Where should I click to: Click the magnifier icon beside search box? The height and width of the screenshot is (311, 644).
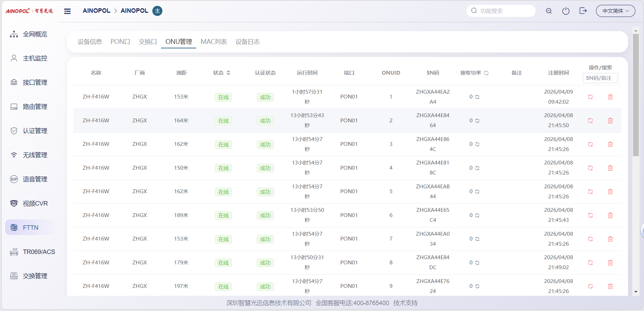click(x=549, y=11)
